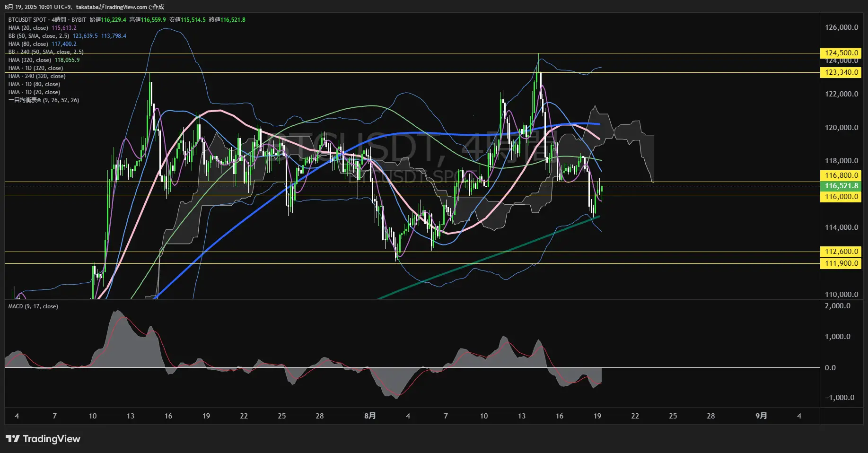Viewport: 868px width, 453px height.
Task: Click the HMA (20, close) indicator label
Action: [x=28, y=28]
